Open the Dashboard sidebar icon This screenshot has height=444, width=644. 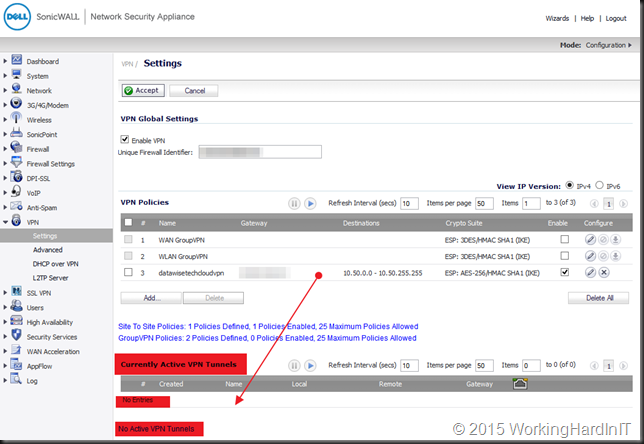pos(16,60)
